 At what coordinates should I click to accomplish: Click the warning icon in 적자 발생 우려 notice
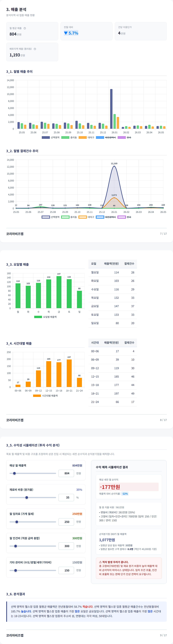(x=100, y=562)
